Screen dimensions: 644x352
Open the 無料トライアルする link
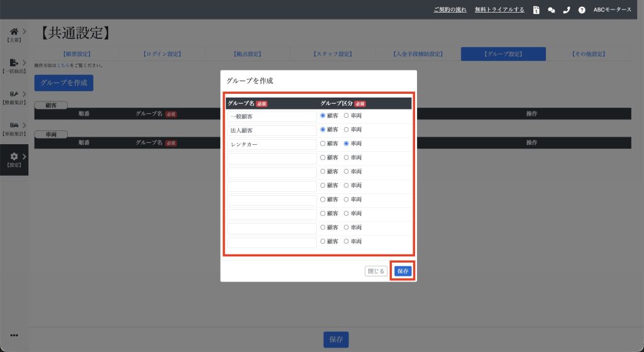click(x=499, y=10)
